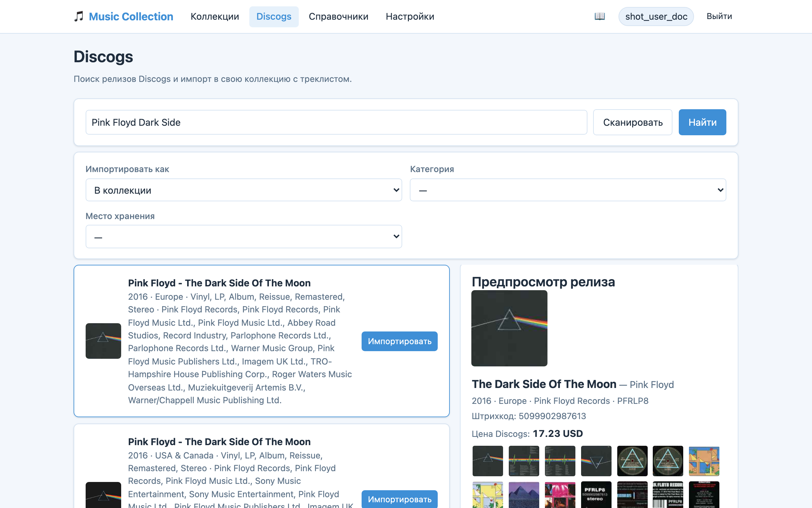
Task: Log out with Выйти
Action: 719,16
